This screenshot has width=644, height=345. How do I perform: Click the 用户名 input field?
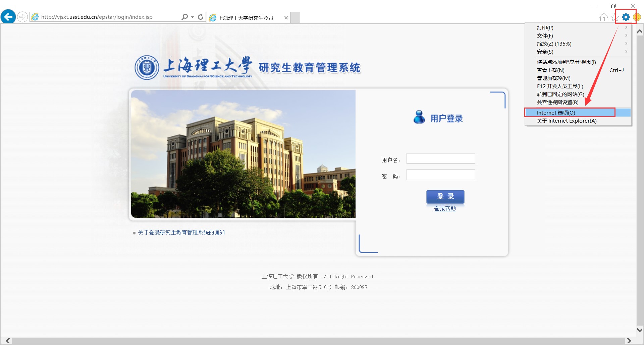(441, 158)
